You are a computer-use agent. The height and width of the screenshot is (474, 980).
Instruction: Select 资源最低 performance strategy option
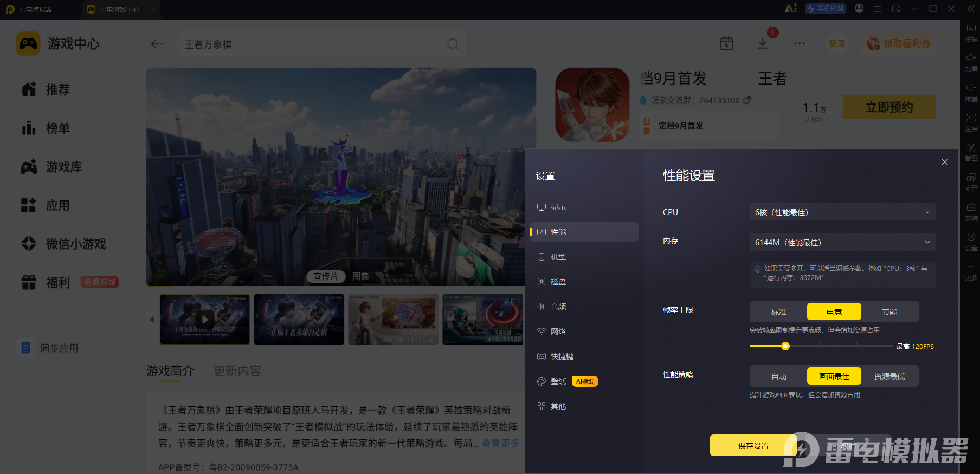point(889,376)
